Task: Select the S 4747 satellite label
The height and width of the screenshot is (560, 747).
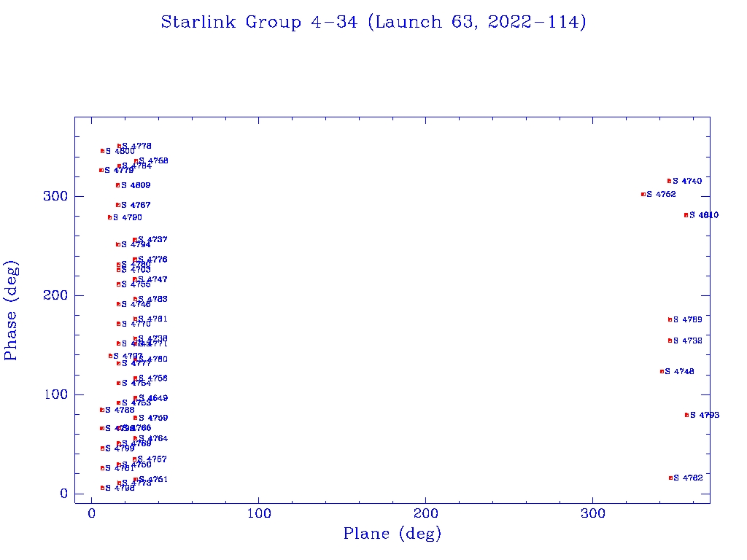Action: [153, 279]
